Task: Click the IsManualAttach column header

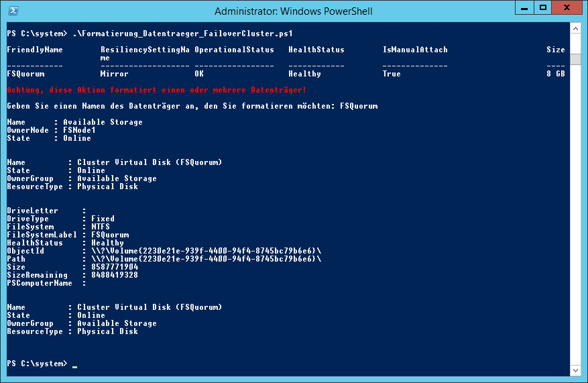Action: 415,50
